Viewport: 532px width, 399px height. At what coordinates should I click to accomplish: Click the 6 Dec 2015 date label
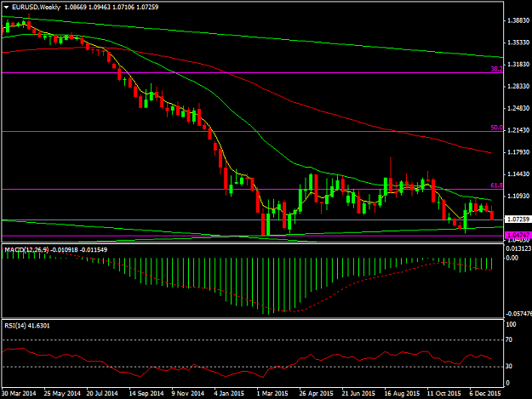tap(485, 393)
